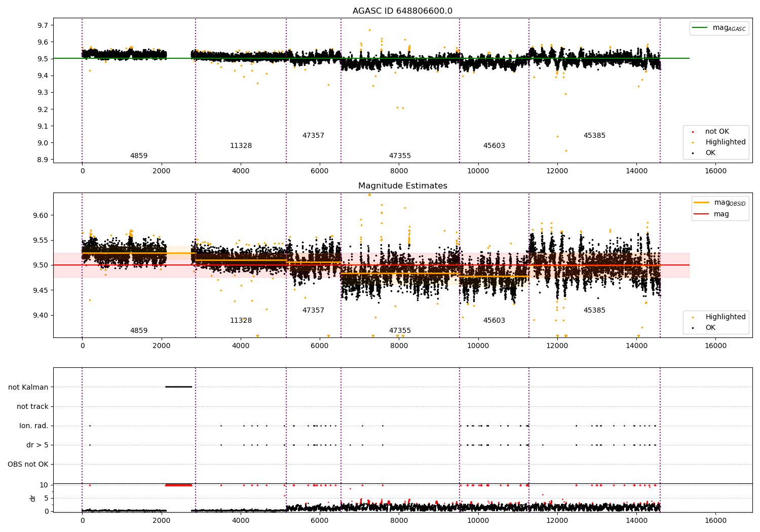760x532 pixels.
Task: Click y-axis tick 9.7 in top plot
Action: [43, 25]
